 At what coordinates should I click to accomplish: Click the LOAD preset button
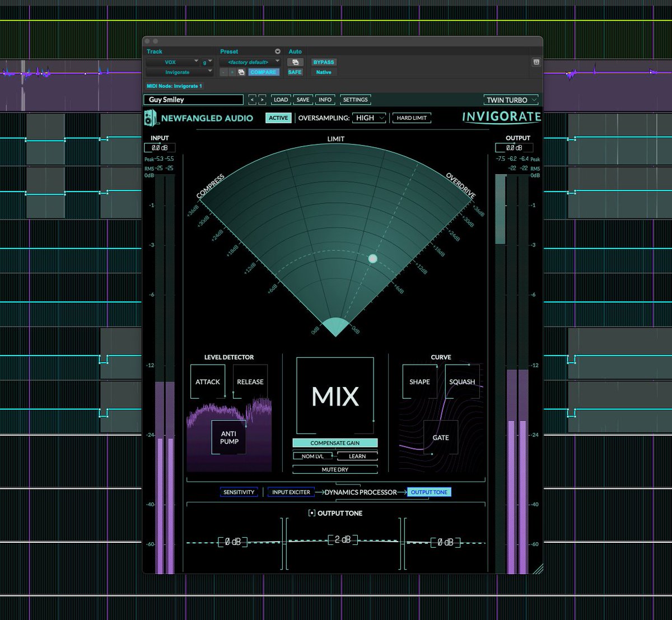coord(281,100)
